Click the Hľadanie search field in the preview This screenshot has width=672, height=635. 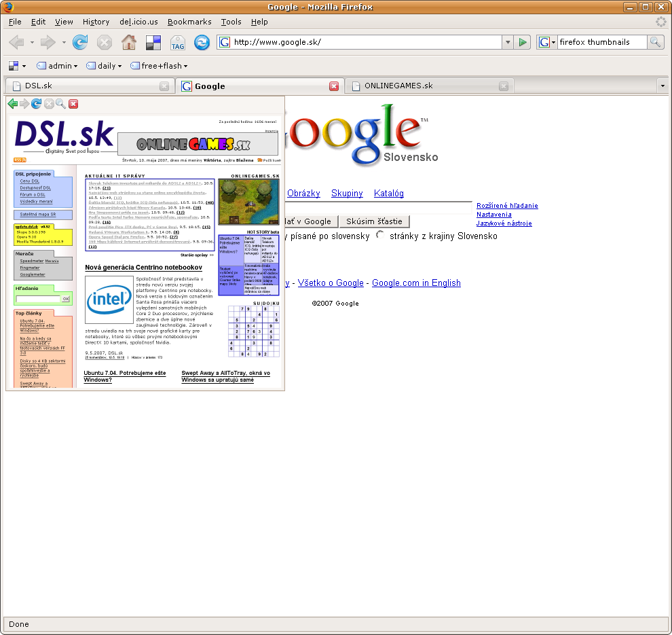pos(38,299)
